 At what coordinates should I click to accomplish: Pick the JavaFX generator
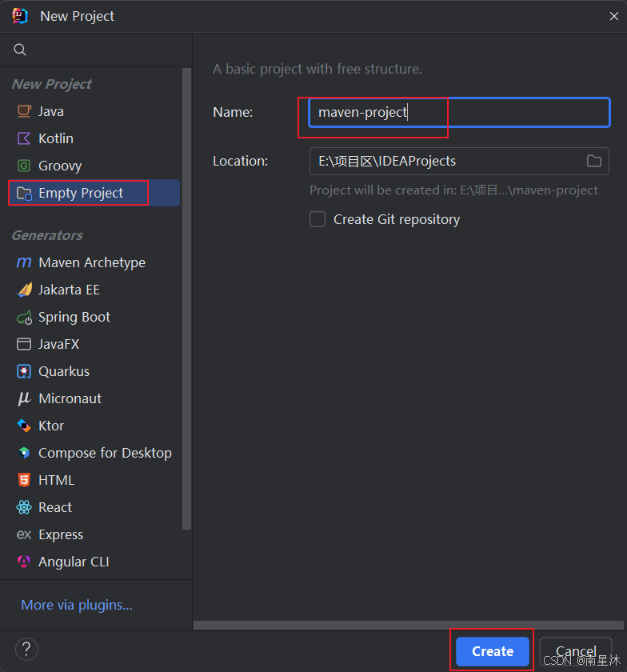[x=94, y=344]
